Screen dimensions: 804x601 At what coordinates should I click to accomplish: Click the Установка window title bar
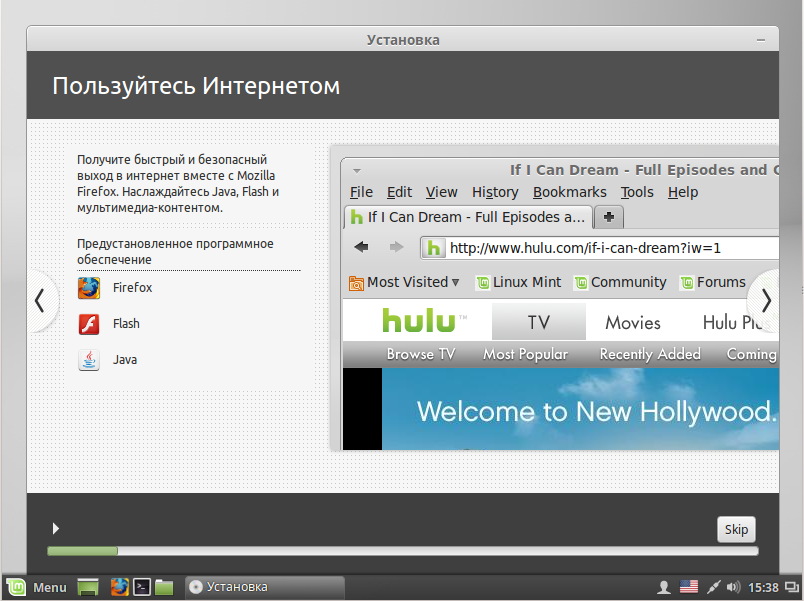point(402,40)
